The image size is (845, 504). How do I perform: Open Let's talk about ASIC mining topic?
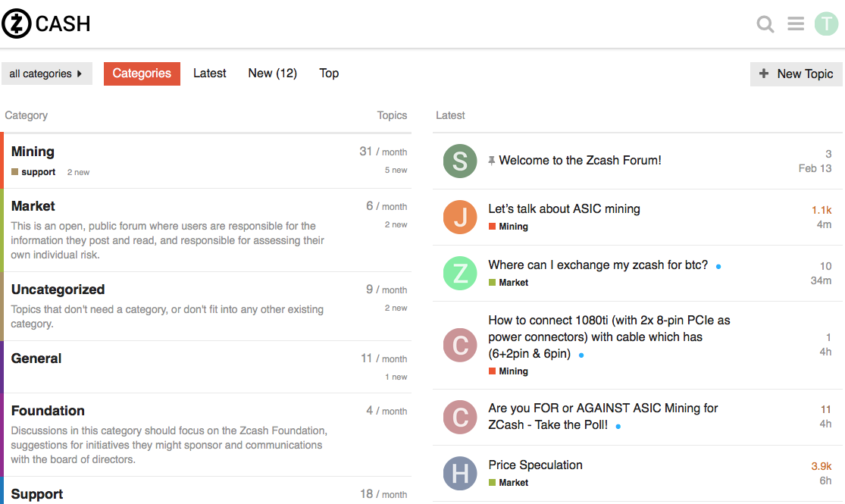565,209
